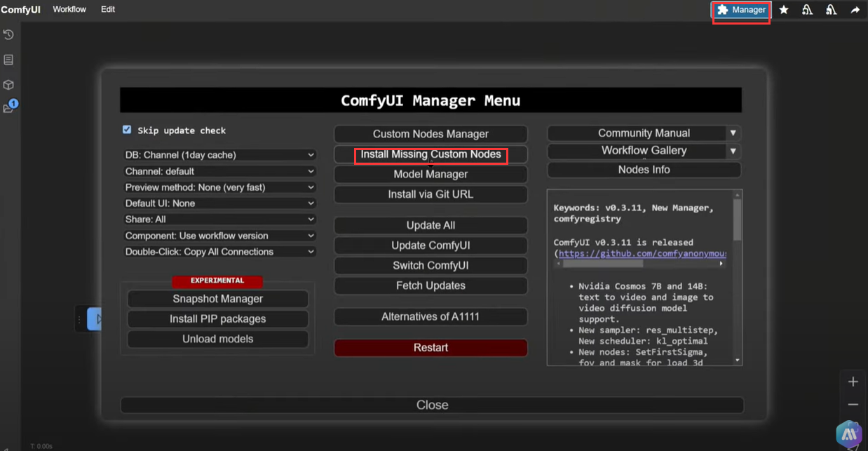Click the red Restart button
Screen dimensions: 868x451
[430, 348]
